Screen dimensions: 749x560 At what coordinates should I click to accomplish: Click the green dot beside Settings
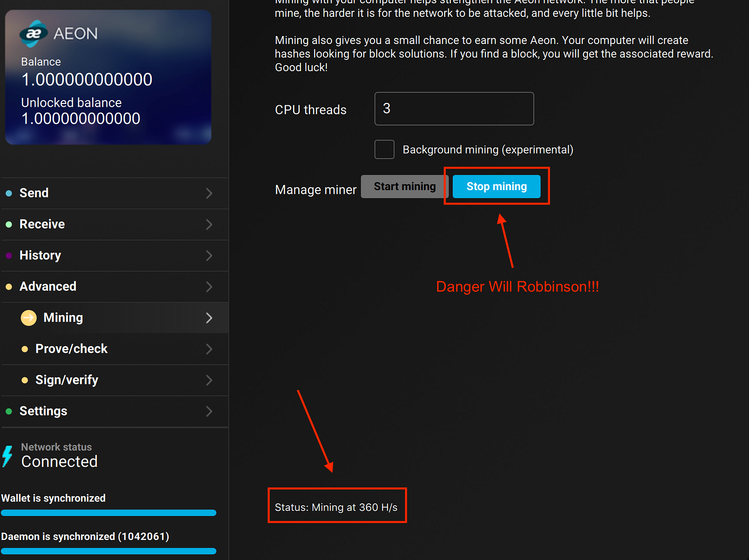[9, 412]
